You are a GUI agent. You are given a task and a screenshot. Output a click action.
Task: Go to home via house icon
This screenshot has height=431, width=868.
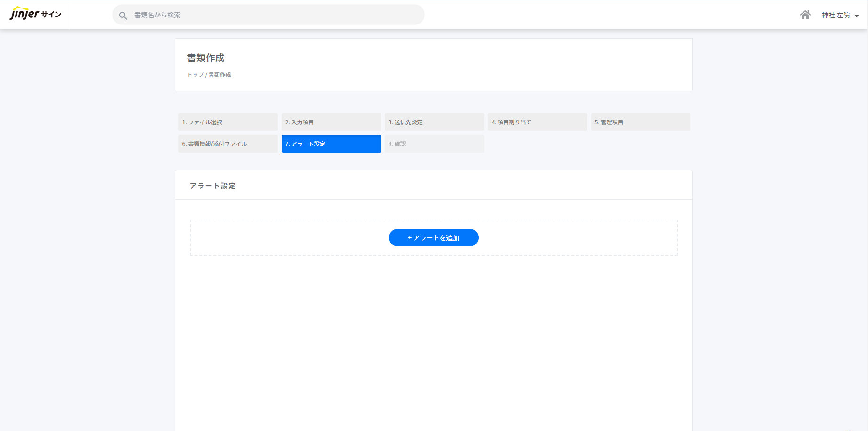(x=805, y=15)
